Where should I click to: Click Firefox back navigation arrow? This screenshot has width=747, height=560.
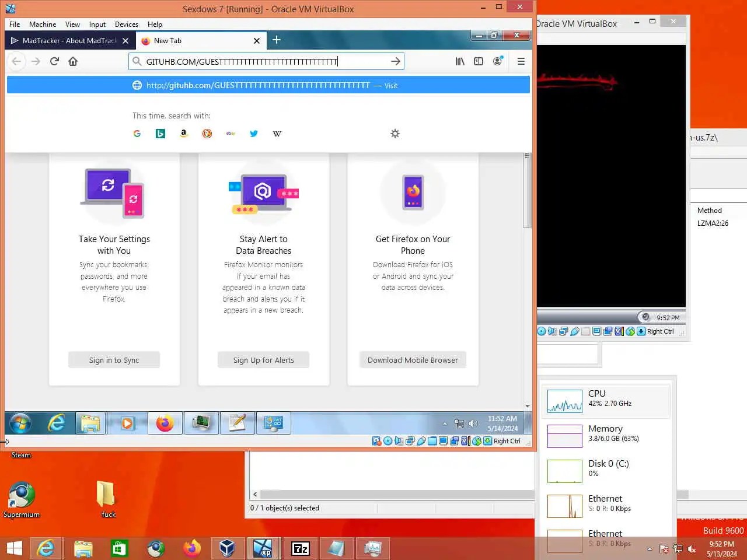pos(17,61)
